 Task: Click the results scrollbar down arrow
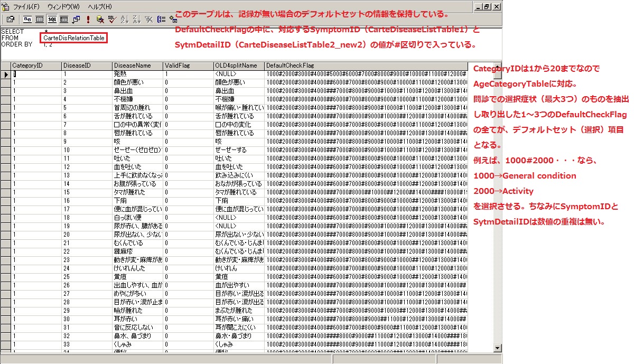click(x=497, y=348)
